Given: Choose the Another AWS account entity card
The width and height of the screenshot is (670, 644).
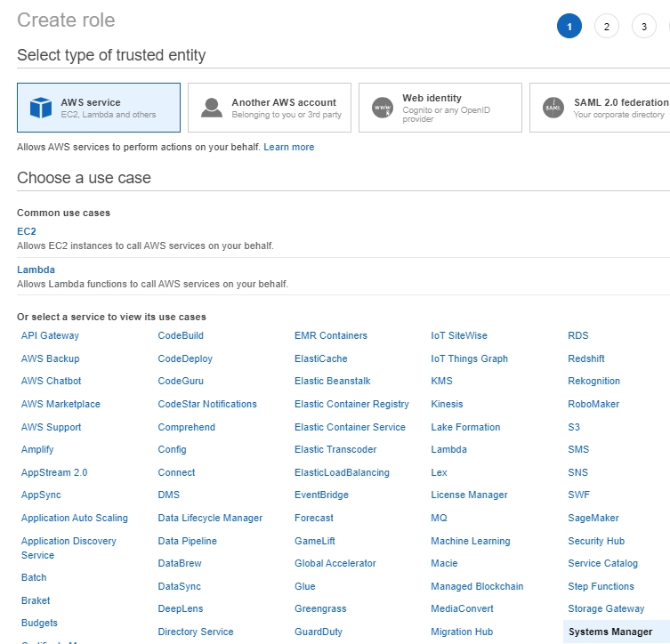Looking at the screenshot, I should click(270, 108).
